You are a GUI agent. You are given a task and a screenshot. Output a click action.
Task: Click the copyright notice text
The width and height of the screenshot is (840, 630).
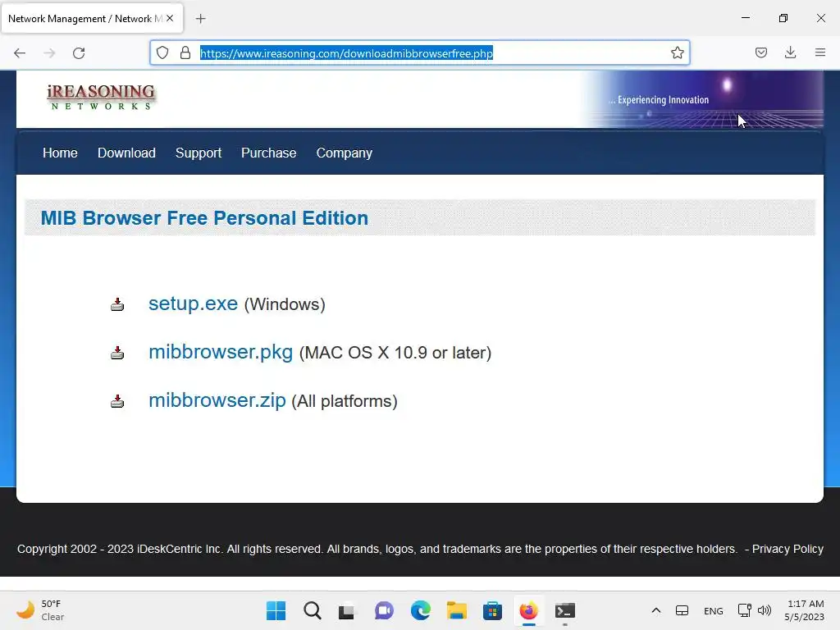click(377, 549)
